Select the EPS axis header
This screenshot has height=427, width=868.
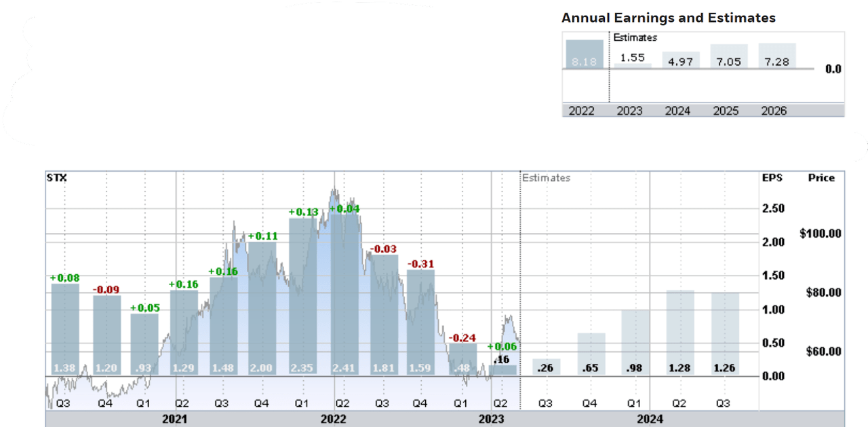point(772,177)
